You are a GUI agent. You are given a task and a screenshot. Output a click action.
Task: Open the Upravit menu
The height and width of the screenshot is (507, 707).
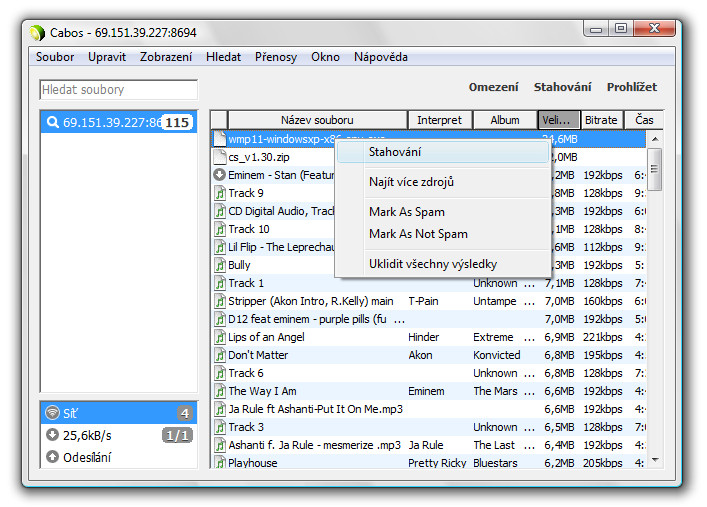click(x=107, y=57)
